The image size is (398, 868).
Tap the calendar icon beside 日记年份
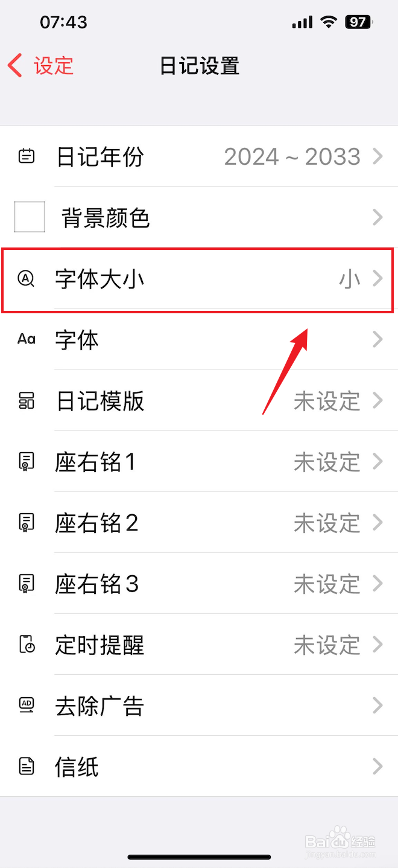pos(26,157)
